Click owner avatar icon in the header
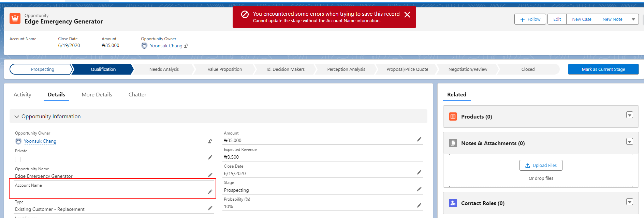 click(144, 46)
